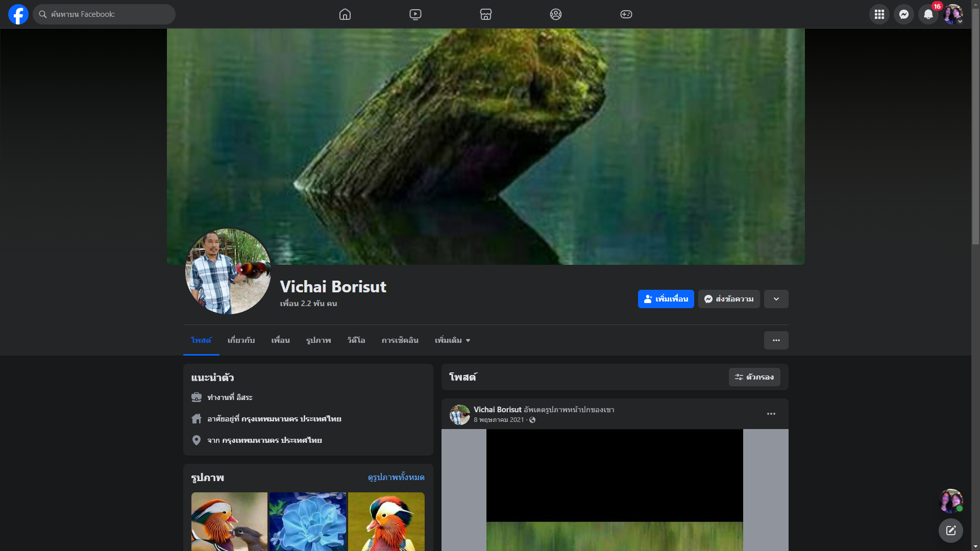Open the Groups icon in top bar

click(x=556, y=14)
